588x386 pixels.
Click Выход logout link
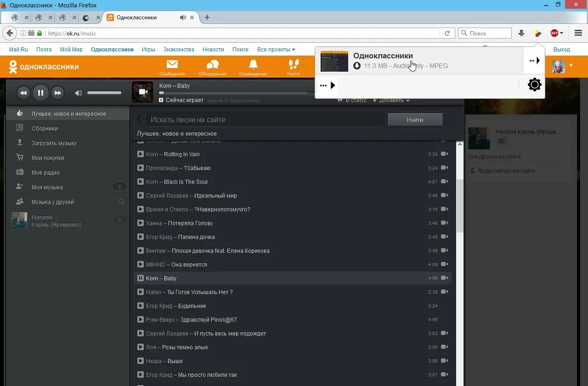tap(561, 49)
